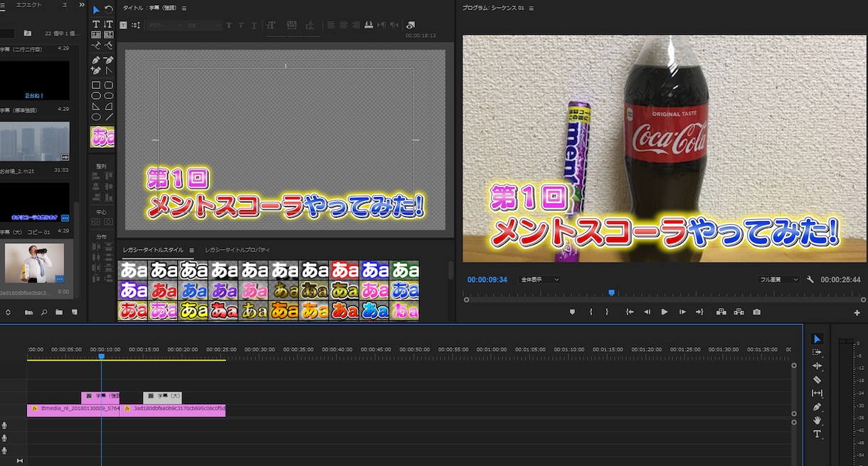Switch to レガシータイトルスタイル tab
This screenshot has width=868, height=466.
pos(153,250)
